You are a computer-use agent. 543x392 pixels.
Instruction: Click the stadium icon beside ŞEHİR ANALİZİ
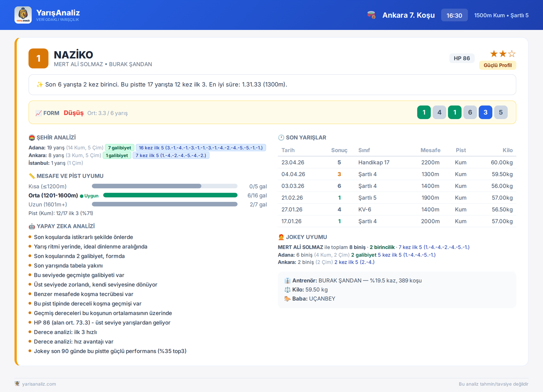(x=32, y=137)
